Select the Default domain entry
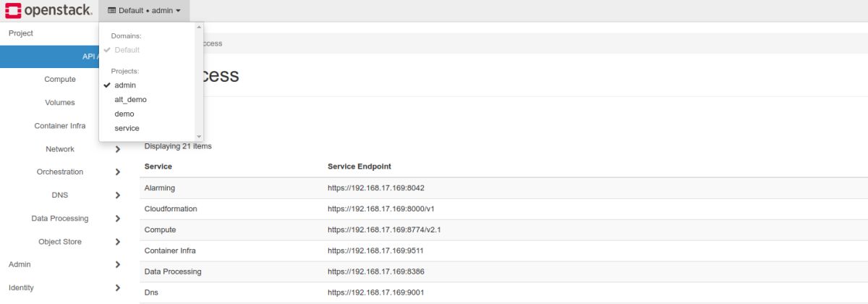The image size is (868, 304). coord(127,50)
